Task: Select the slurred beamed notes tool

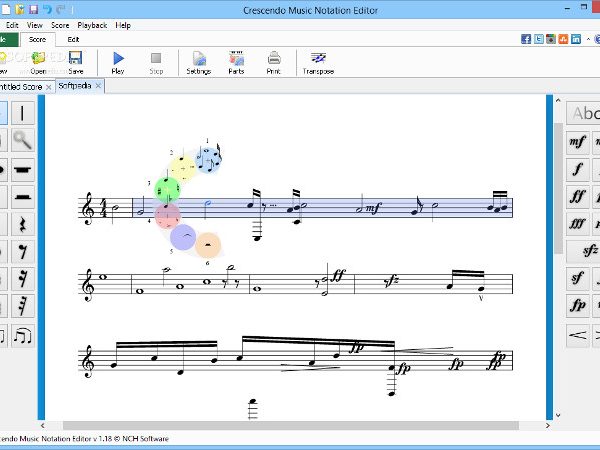Action: click(23, 336)
